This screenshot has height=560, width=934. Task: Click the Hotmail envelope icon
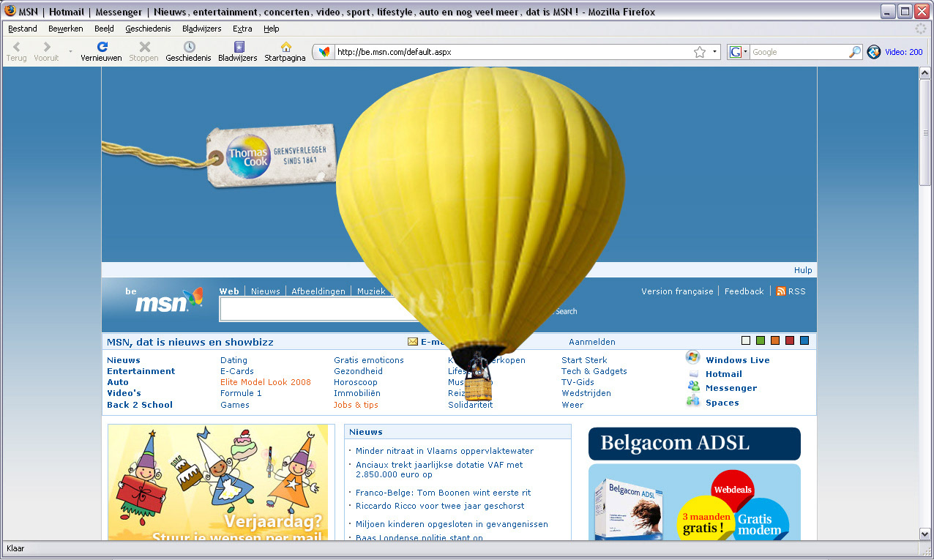tap(693, 374)
